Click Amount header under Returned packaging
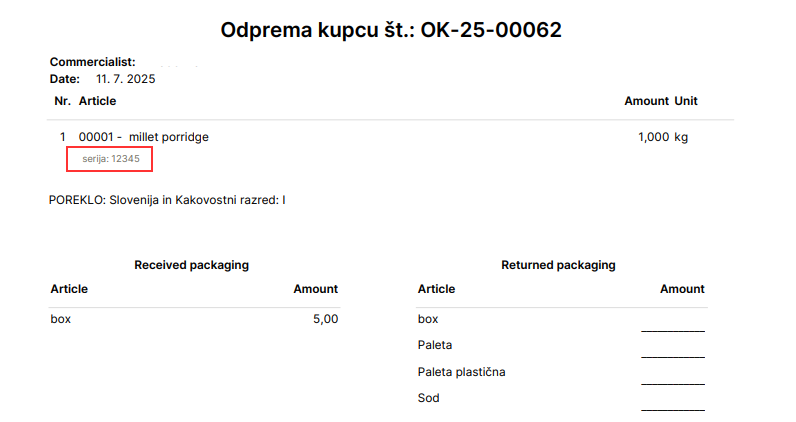The width and height of the screenshot is (796, 422). (682, 289)
